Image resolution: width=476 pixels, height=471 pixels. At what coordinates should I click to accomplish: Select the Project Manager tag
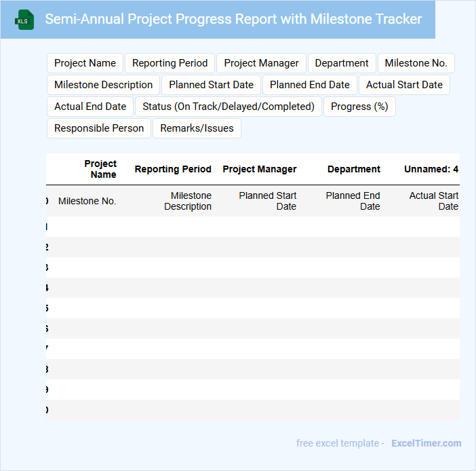[x=261, y=63]
